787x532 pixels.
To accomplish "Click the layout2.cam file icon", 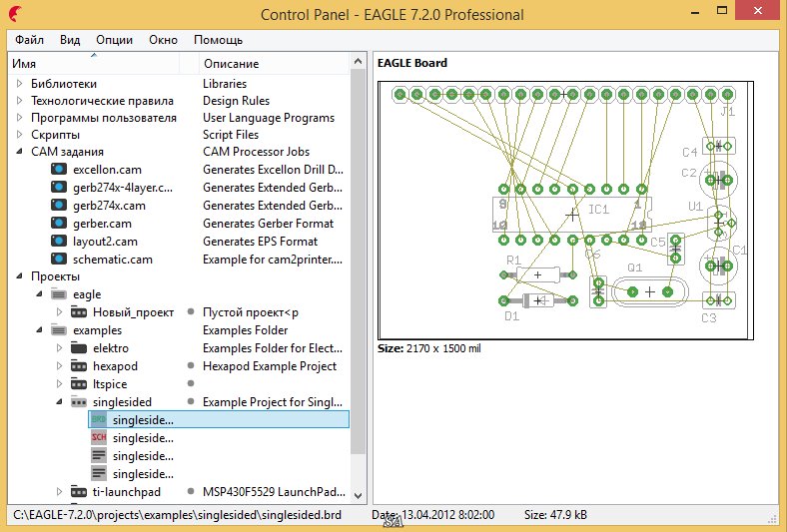I will tap(58, 242).
